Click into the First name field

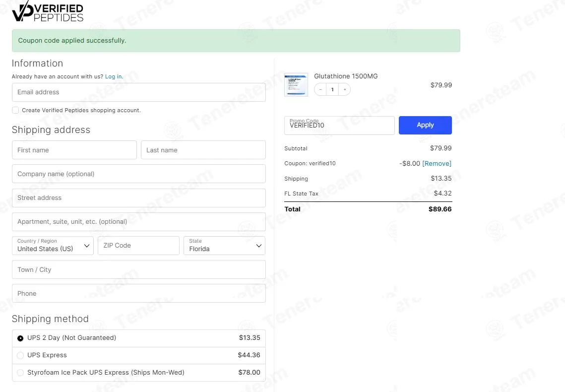(x=74, y=150)
